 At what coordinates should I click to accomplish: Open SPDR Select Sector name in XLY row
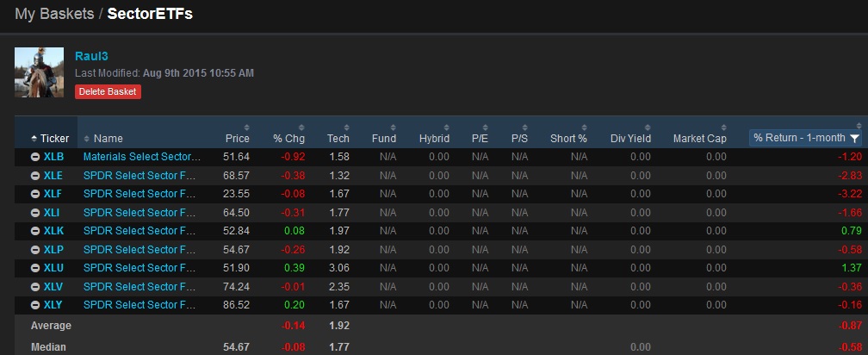139,305
